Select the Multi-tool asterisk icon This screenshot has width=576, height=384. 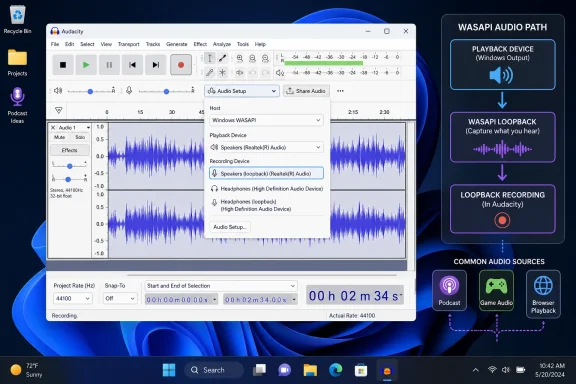pyautogui.click(x=223, y=72)
